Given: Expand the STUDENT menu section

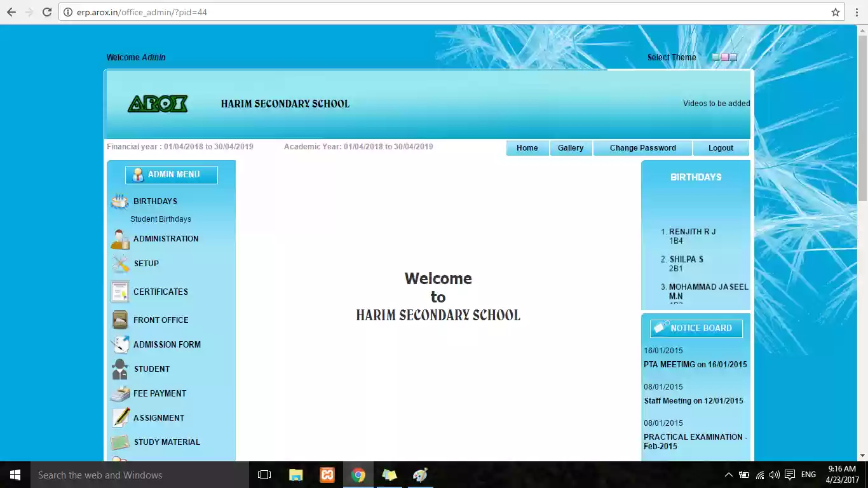Looking at the screenshot, I should (151, 369).
